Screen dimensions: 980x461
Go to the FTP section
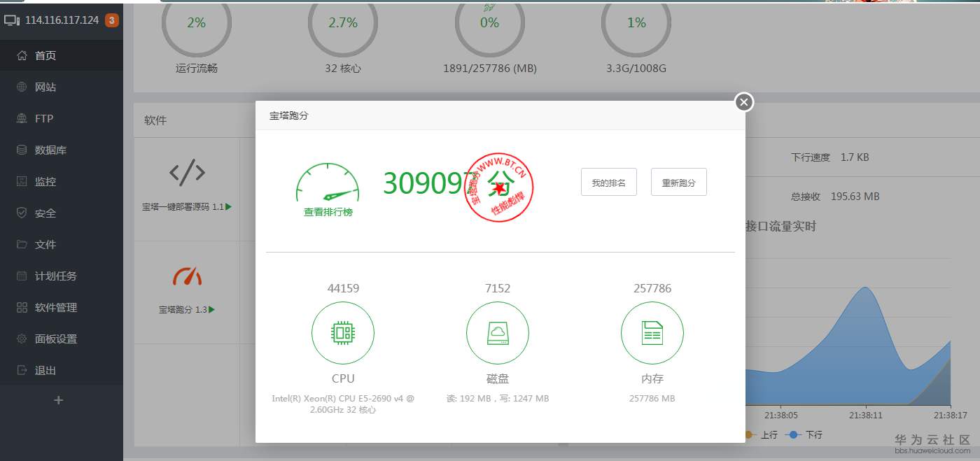[62, 118]
